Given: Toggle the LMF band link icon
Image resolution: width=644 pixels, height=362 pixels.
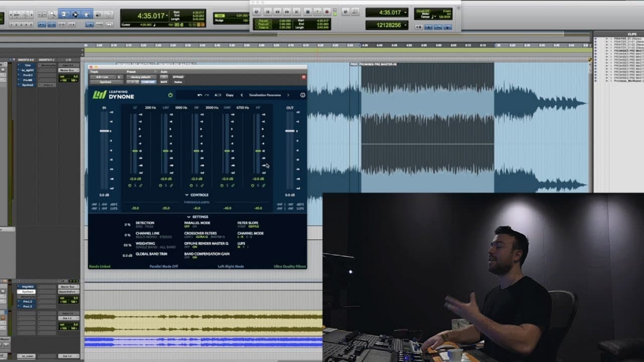Looking at the screenshot, I should [x=172, y=186].
